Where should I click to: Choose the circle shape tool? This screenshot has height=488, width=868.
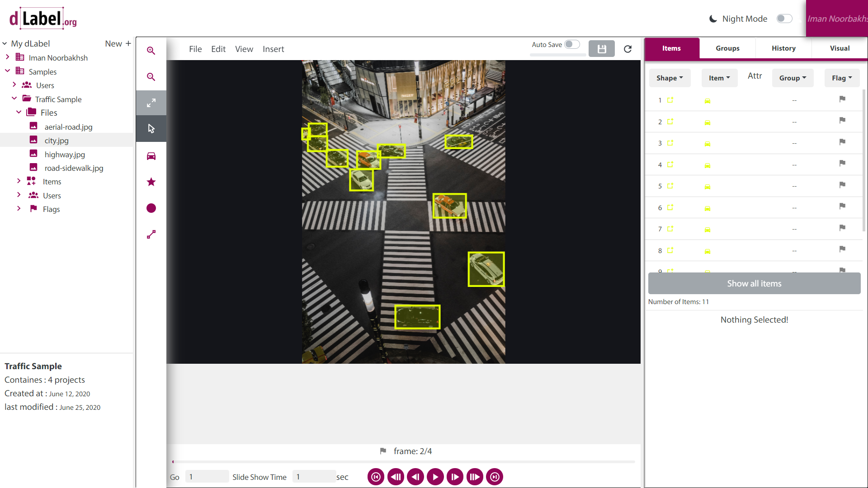[x=151, y=208]
